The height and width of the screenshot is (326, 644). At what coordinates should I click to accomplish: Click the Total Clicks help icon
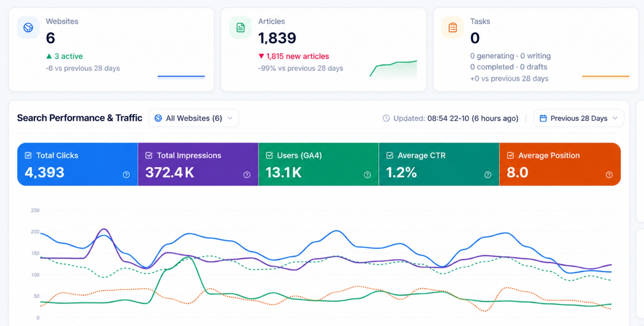pyautogui.click(x=126, y=175)
